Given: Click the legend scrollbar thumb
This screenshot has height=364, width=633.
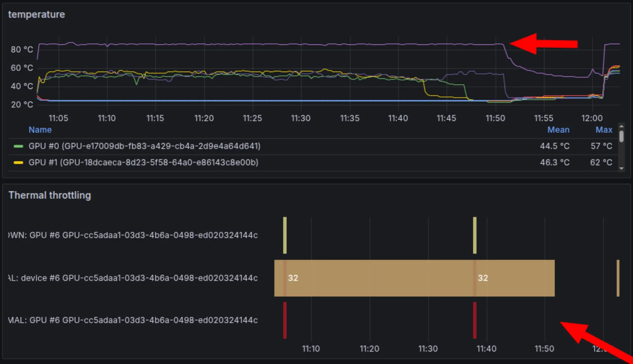Looking at the screenshot, I should coord(621,136).
